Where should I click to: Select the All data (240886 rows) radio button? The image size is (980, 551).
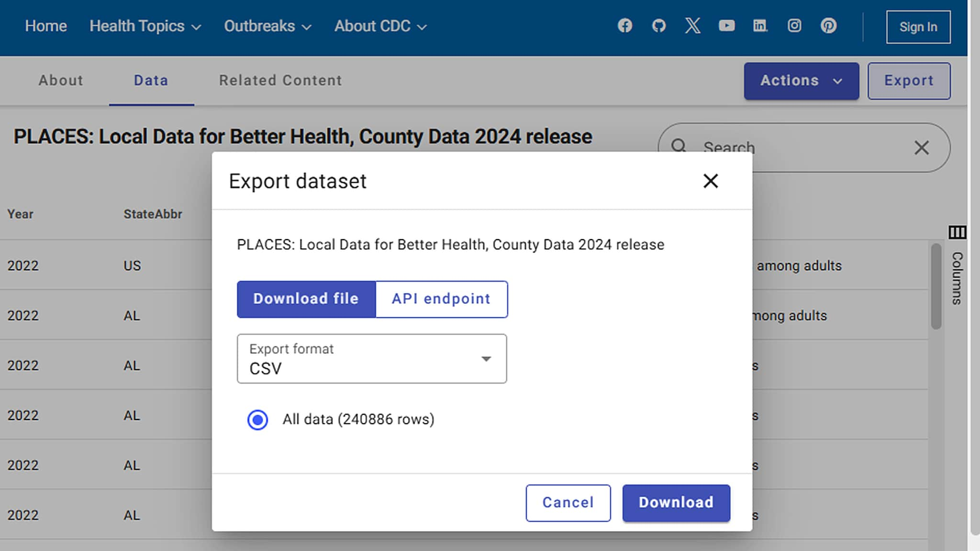click(257, 419)
